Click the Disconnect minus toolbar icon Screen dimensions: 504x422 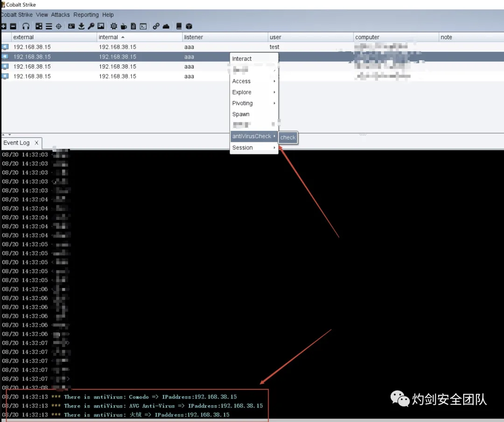tap(13, 26)
